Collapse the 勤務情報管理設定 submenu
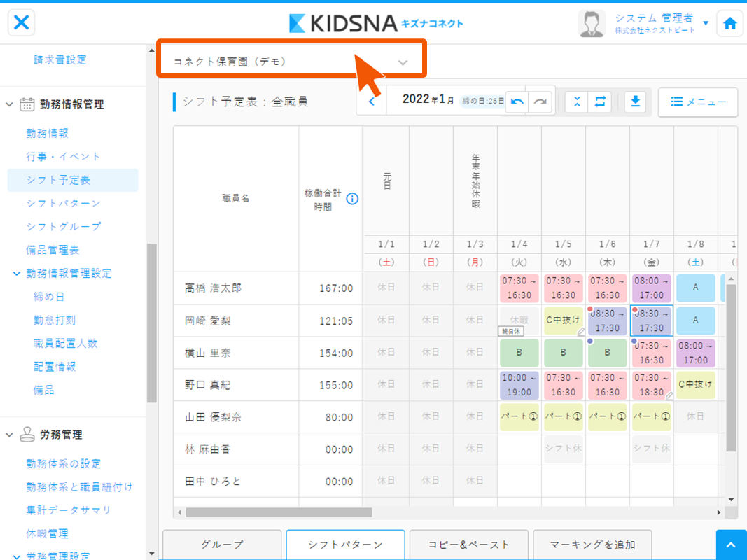This screenshot has width=747, height=560. pos(17,273)
